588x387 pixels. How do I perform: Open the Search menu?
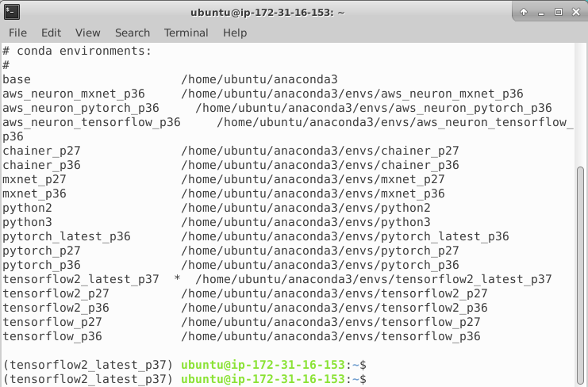133,33
